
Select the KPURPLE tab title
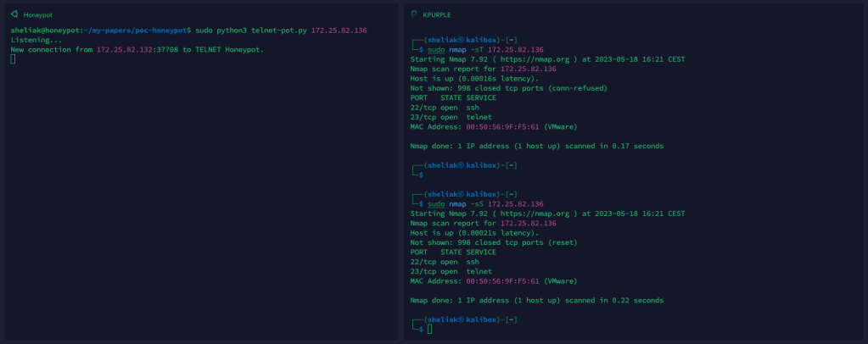[437, 15]
